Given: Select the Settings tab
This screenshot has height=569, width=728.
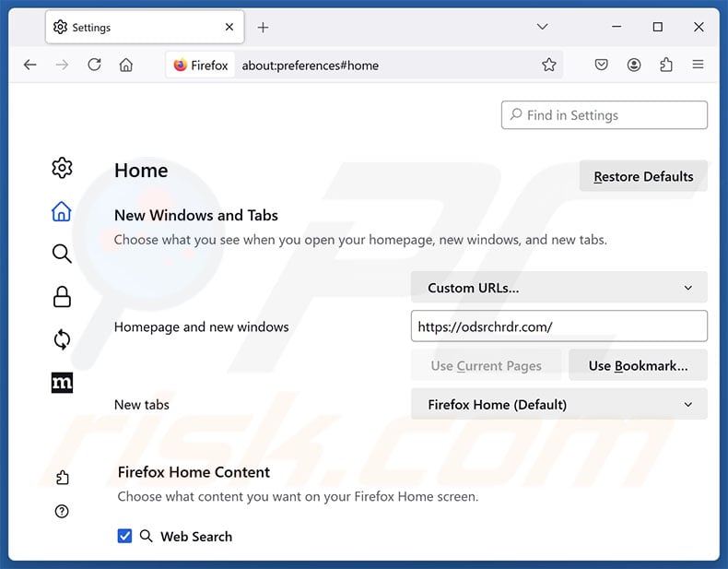Looking at the screenshot, I should click(145, 28).
